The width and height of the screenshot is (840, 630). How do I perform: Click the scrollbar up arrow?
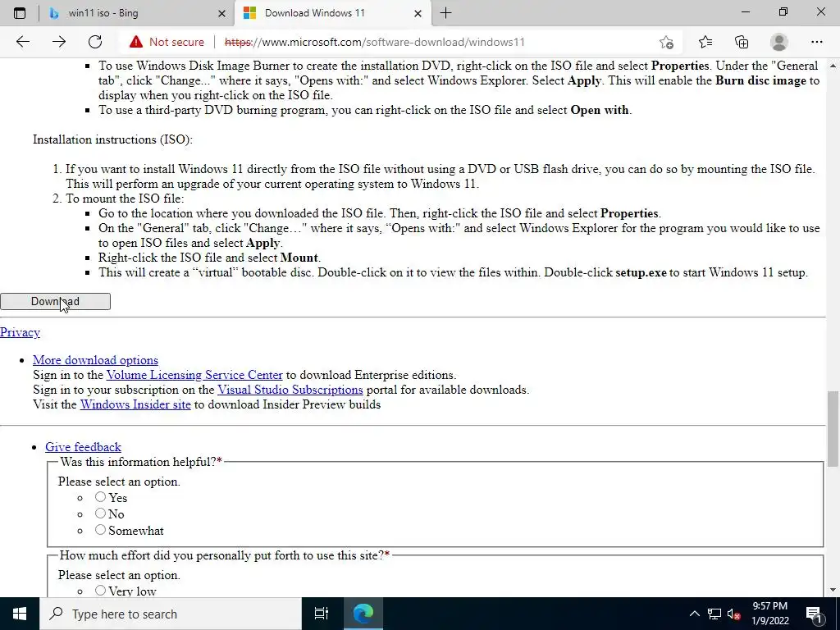click(833, 66)
